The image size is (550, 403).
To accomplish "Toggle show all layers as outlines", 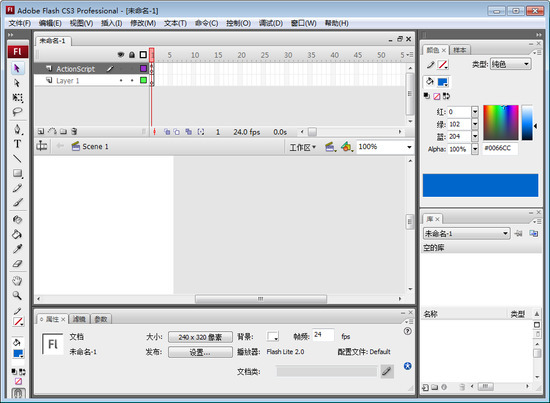I will coord(143,55).
